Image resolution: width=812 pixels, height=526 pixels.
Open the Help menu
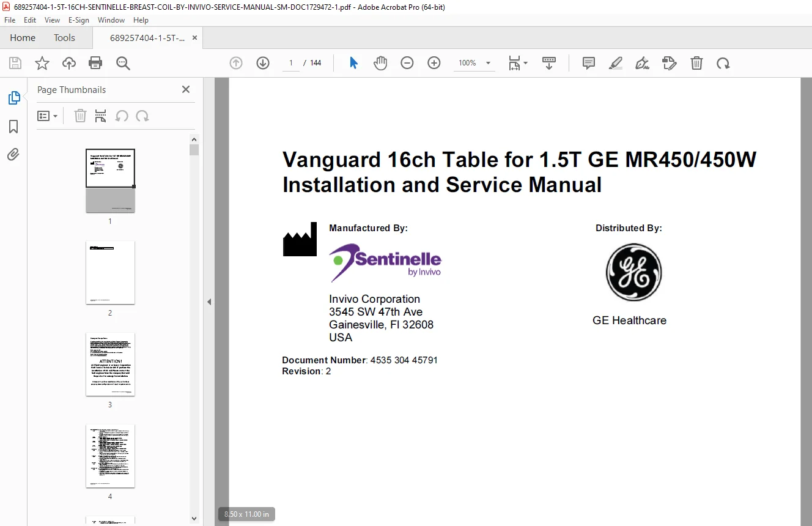(x=141, y=20)
